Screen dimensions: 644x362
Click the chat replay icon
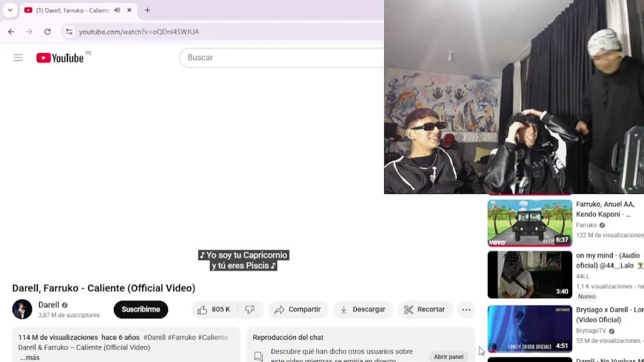point(259,356)
